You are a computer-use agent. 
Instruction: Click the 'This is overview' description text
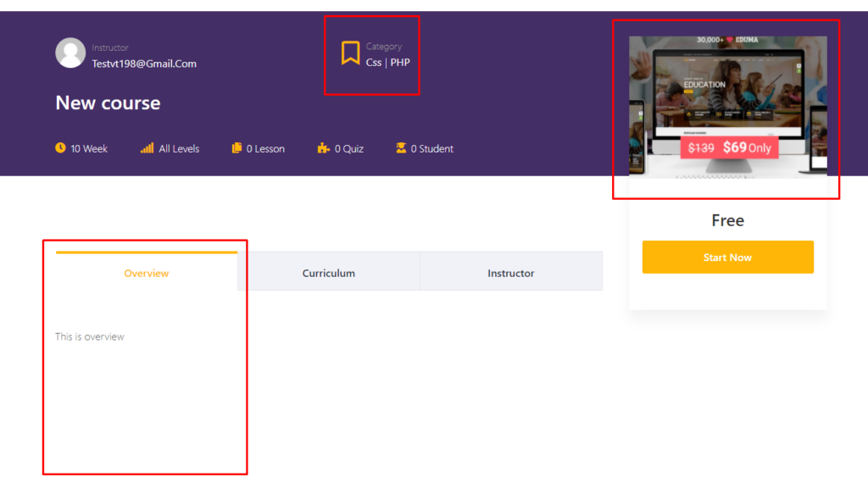coord(90,336)
